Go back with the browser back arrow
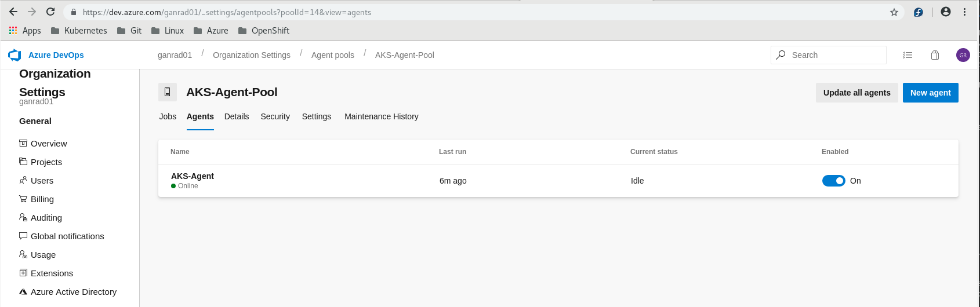Screen dimensions: 980x307 [x=13, y=12]
